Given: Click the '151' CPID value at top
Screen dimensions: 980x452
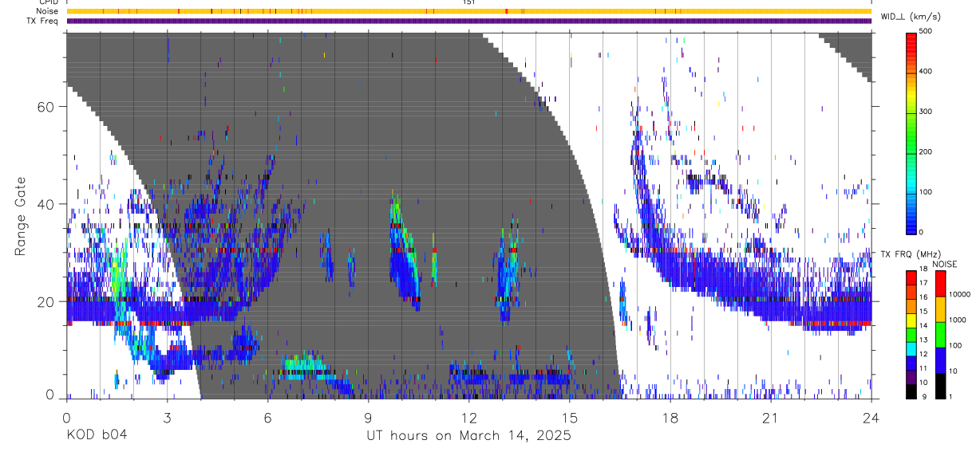Looking at the screenshot, I should point(468,3).
